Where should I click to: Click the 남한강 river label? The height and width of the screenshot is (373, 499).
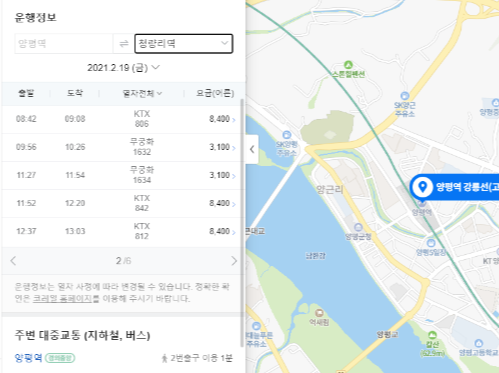coord(316,256)
